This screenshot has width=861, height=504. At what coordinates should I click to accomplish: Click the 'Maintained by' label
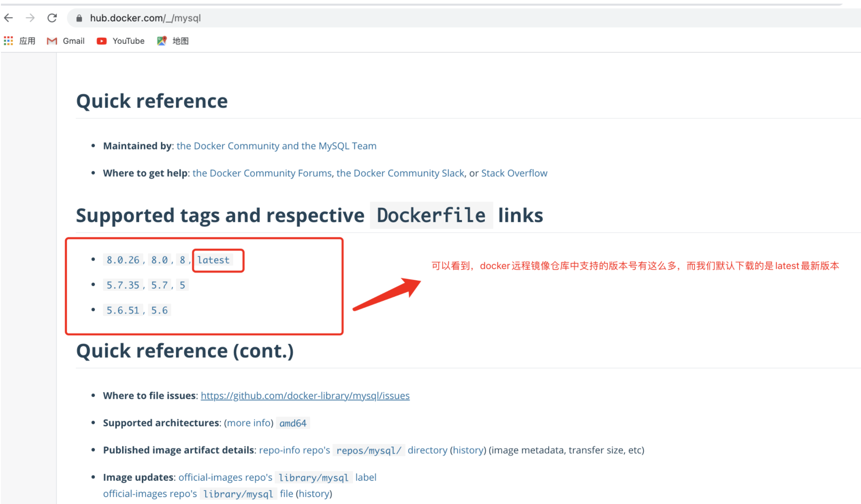[137, 146]
